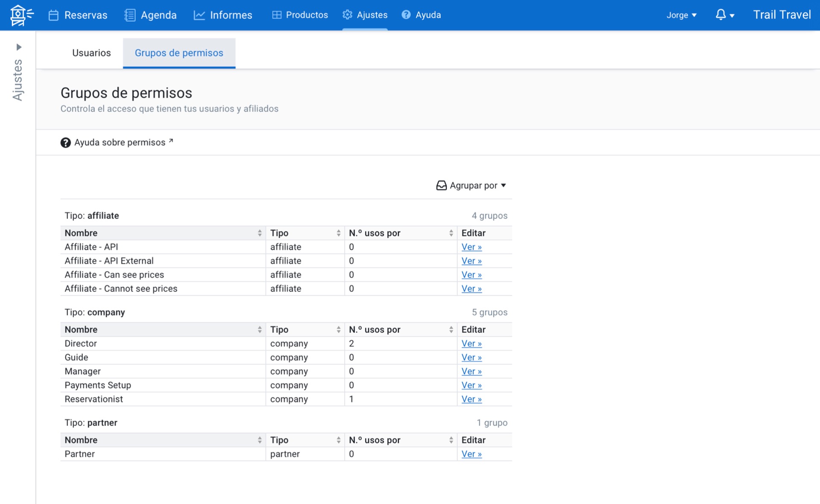820x504 pixels.
Task: Click Ver for Partner
Action: [x=471, y=454]
